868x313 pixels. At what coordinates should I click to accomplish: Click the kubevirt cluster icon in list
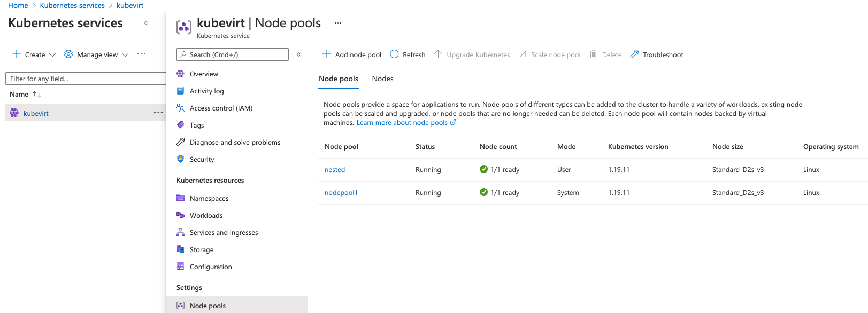[14, 113]
